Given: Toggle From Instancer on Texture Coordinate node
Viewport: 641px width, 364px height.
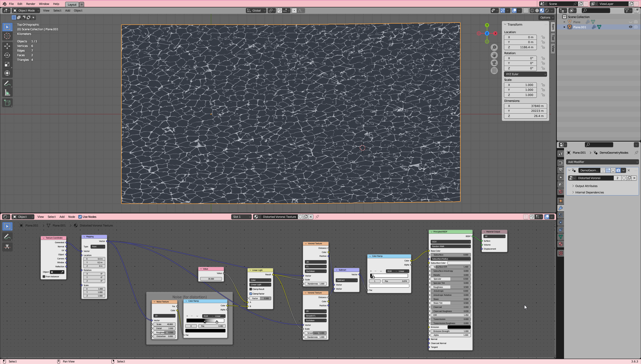Looking at the screenshot, I should tap(44, 277).
